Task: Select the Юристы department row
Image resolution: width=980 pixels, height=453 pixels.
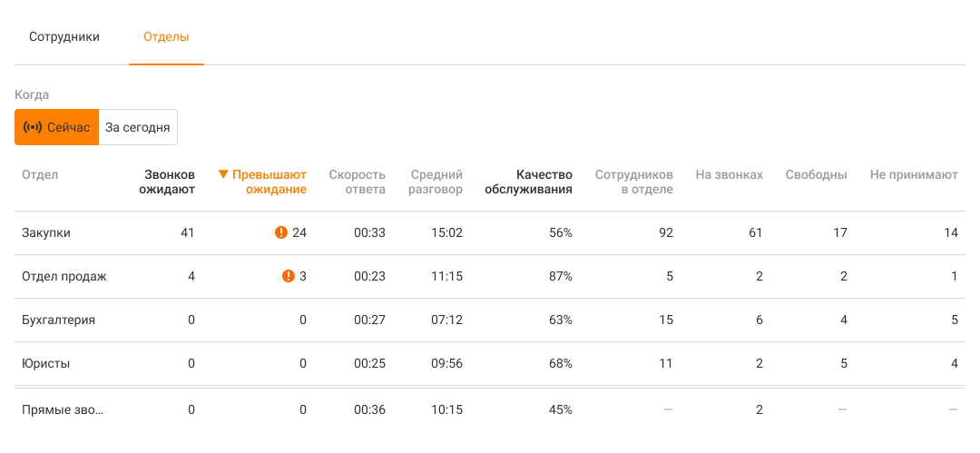Action: pyautogui.click(x=46, y=363)
